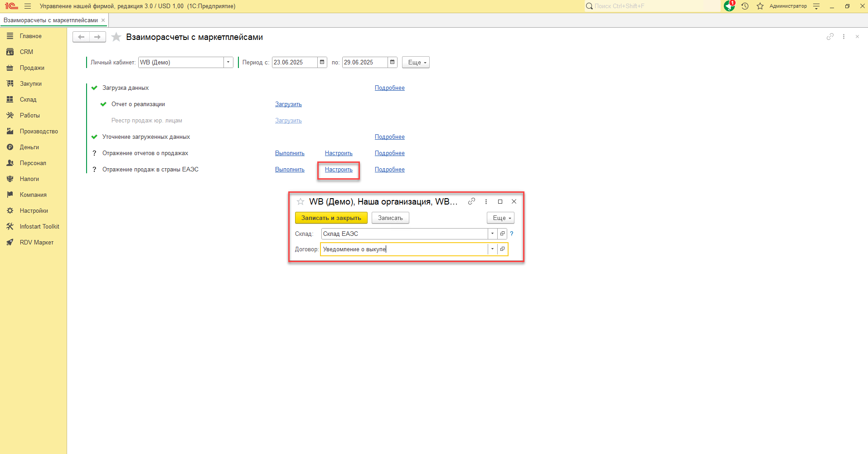This screenshot has height=454, width=868.
Task: Open calendar picker for period end date
Action: [393, 62]
